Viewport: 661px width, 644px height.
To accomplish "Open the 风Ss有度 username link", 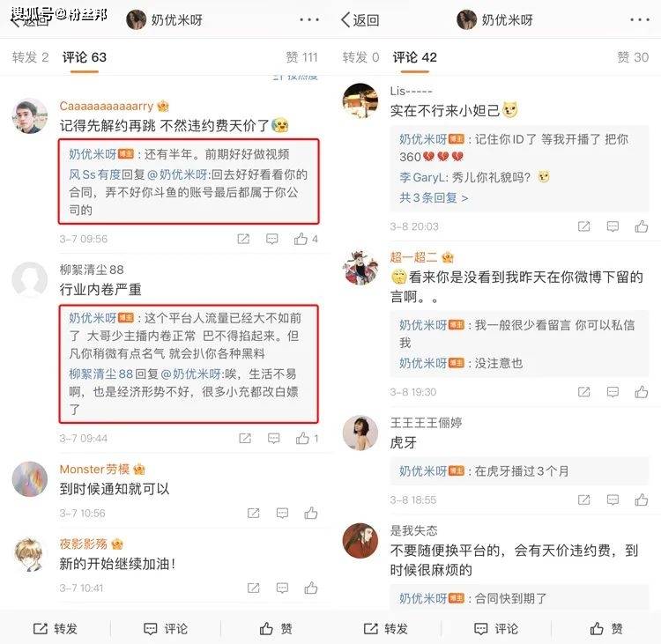I will click(95, 174).
